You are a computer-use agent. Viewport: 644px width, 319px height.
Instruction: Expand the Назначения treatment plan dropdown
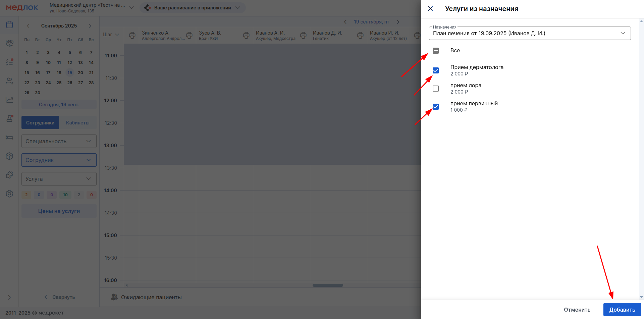(x=530, y=33)
